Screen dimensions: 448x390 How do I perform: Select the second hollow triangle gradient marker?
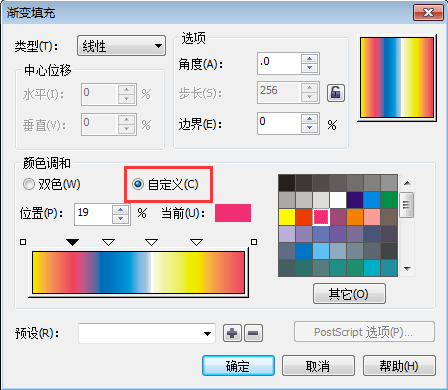pyautogui.click(x=108, y=242)
